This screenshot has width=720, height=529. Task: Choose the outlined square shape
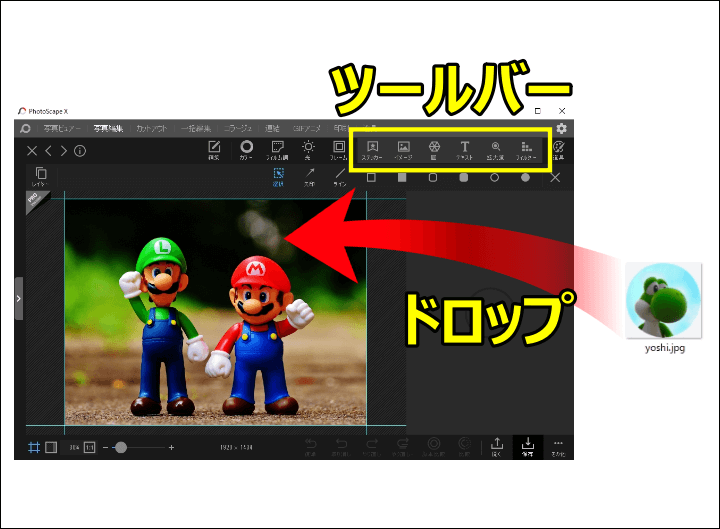(371, 177)
